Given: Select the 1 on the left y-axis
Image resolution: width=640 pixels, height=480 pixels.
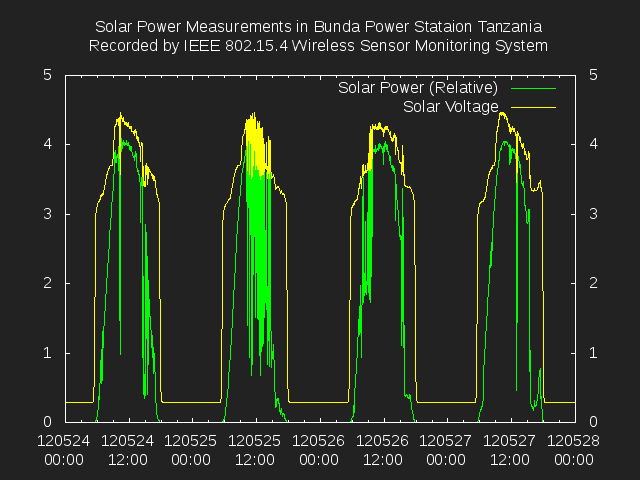Looking at the screenshot, I should (x=48, y=353).
